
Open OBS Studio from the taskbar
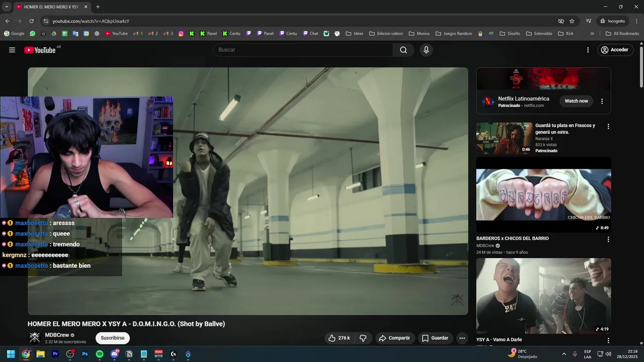click(x=70, y=354)
